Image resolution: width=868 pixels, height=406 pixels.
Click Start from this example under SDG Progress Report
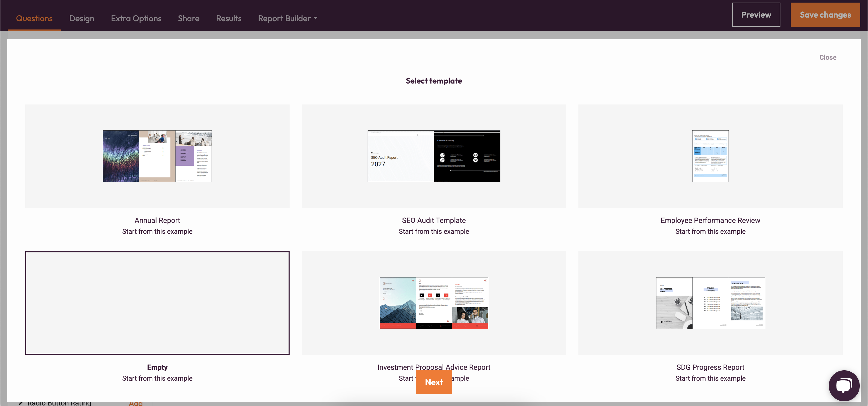pyautogui.click(x=710, y=378)
